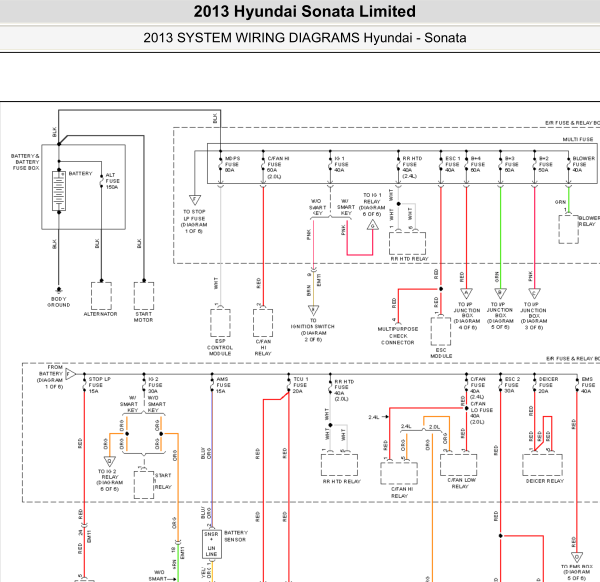The height and width of the screenshot is (582, 600).
Task: Click triangle F to stop LP fuse
Action: coord(195,200)
